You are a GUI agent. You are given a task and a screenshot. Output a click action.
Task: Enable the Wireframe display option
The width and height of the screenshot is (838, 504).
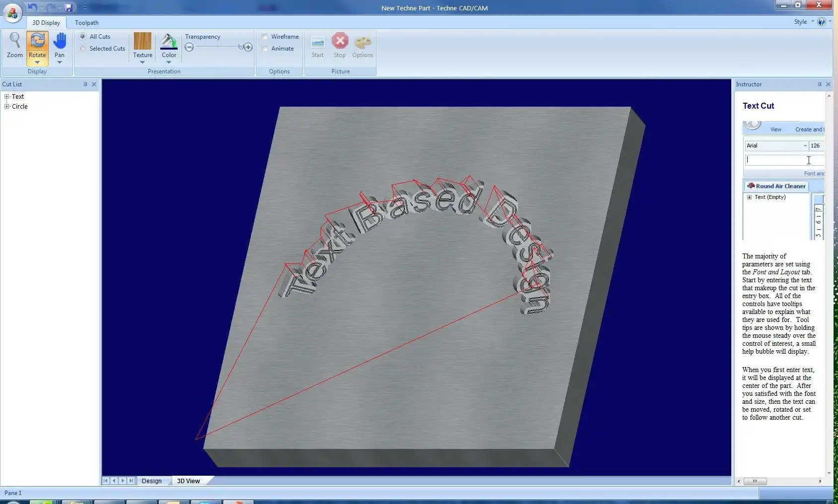point(265,36)
